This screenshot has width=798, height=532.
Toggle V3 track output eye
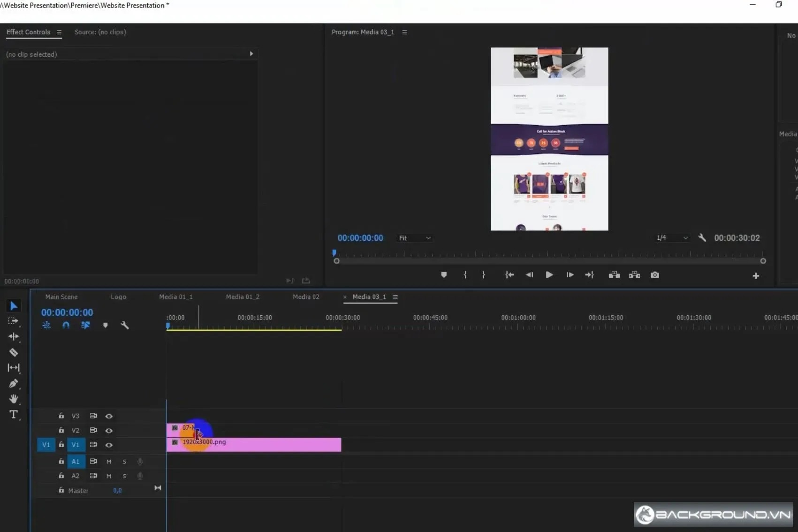pos(109,416)
